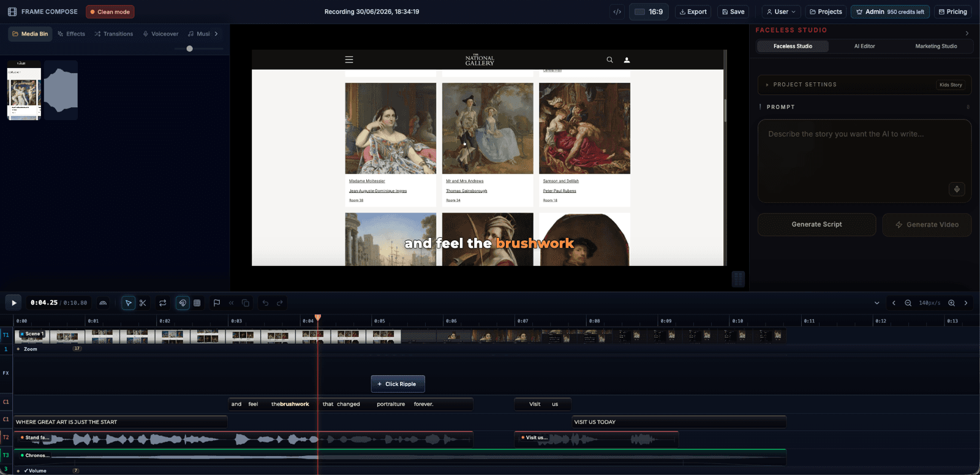Screen dimensions: 980x475
Task: Select the arrow pointer selection tool
Action: (128, 303)
